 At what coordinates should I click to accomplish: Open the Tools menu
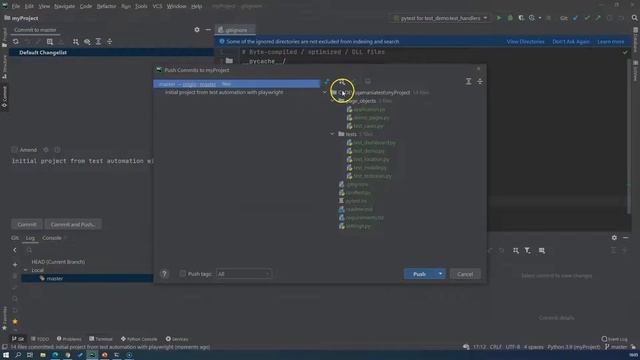click(x=141, y=6)
